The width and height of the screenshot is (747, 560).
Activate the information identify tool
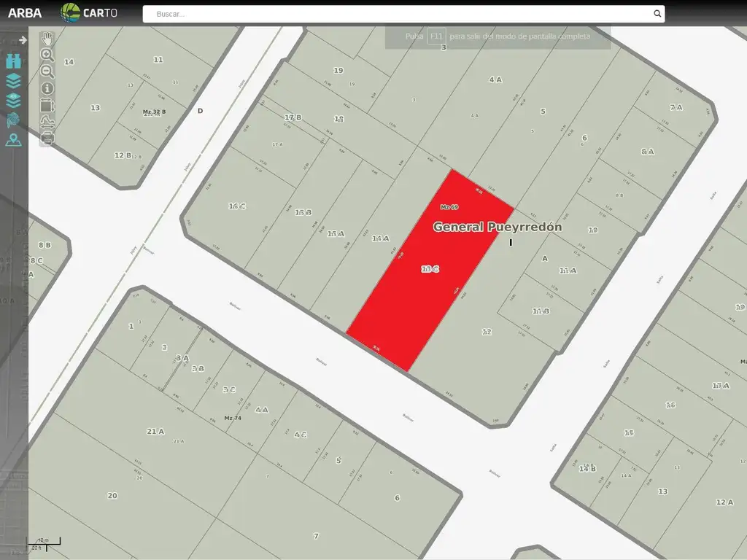point(47,88)
